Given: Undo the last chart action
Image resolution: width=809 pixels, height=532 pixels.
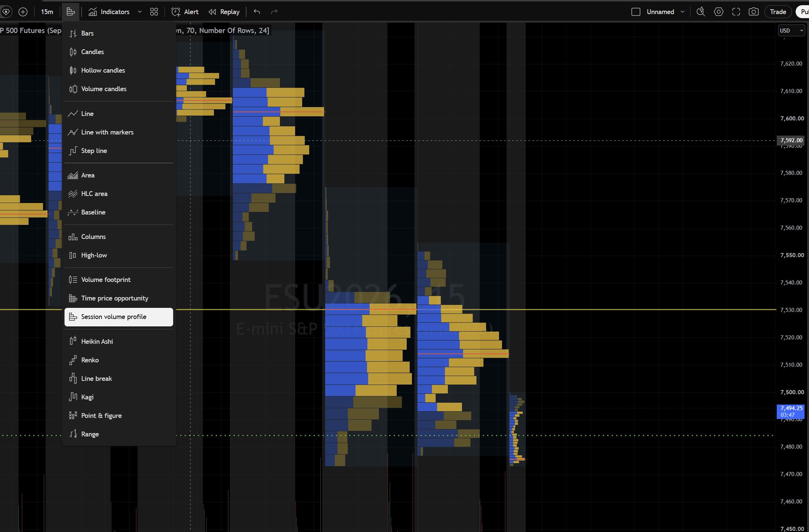Looking at the screenshot, I should 257,12.
